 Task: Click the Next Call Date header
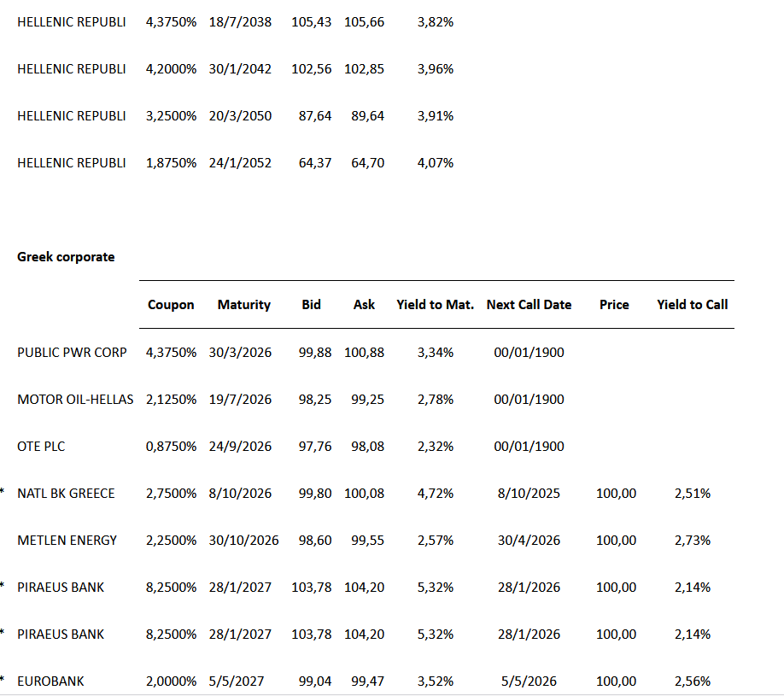coord(529,305)
